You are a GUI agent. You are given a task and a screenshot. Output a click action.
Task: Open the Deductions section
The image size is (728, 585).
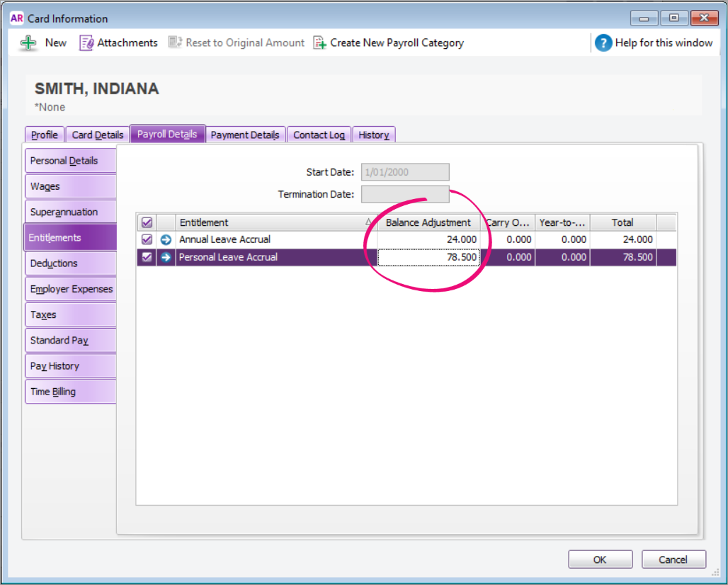[71, 263]
